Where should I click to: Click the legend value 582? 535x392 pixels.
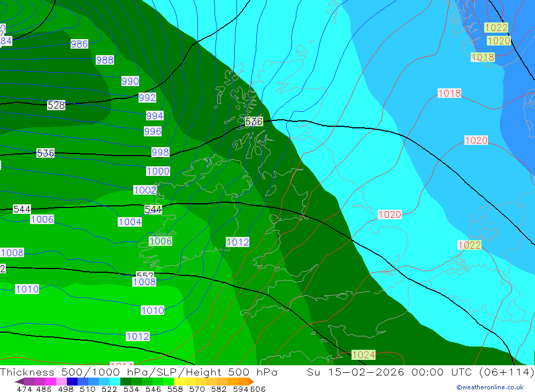coord(219,389)
